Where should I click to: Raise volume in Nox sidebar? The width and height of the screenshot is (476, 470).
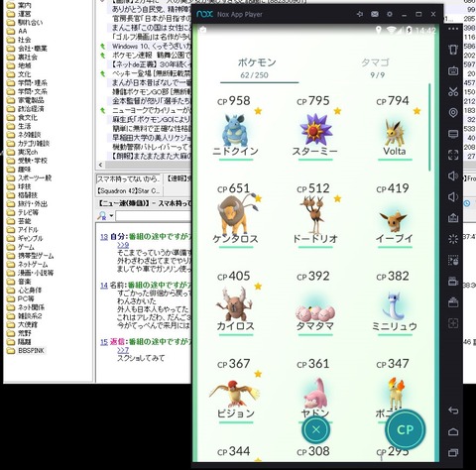[x=453, y=176]
